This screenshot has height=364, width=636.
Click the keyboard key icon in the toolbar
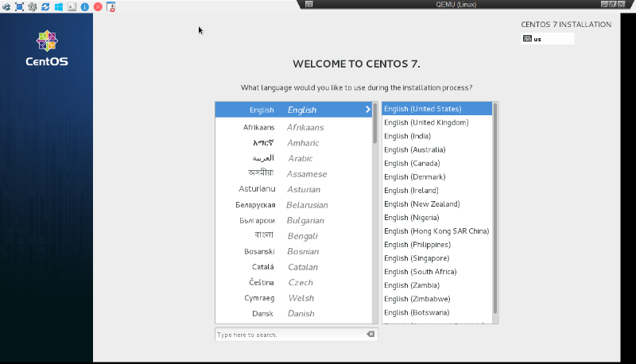(72, 6)
